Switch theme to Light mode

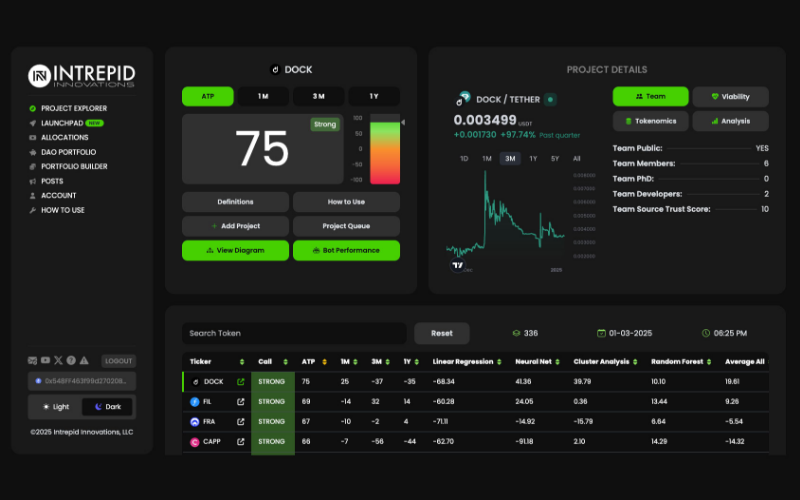point(56,407)
